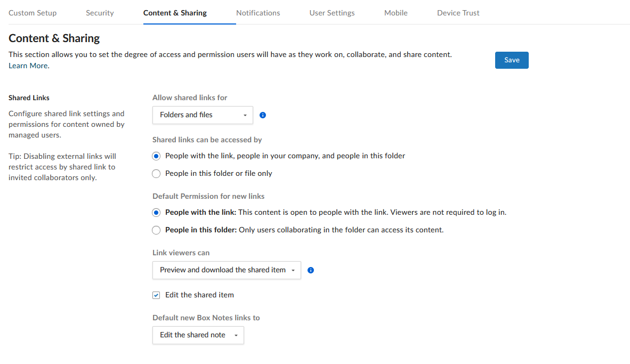Choose People in this folder default permission
Viewport: 630px width, 364px height.
(156, 230)
